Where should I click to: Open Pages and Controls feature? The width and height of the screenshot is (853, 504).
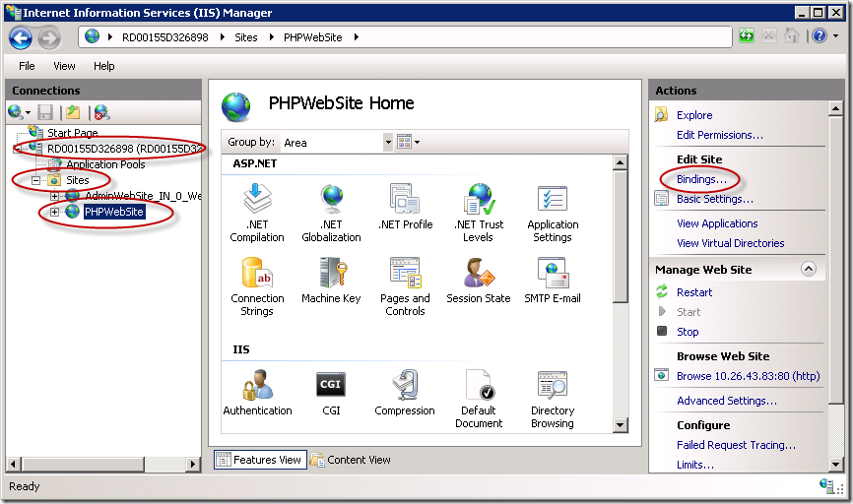point(405,286)
